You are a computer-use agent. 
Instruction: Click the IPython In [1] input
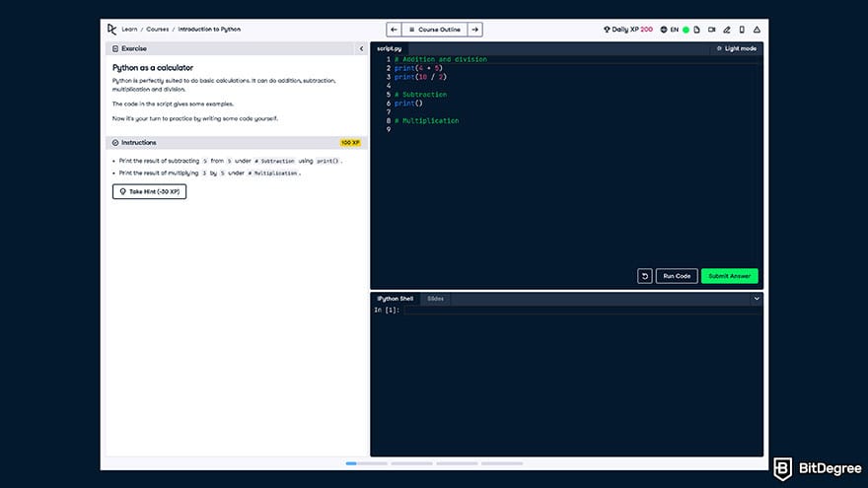point(582,310)
